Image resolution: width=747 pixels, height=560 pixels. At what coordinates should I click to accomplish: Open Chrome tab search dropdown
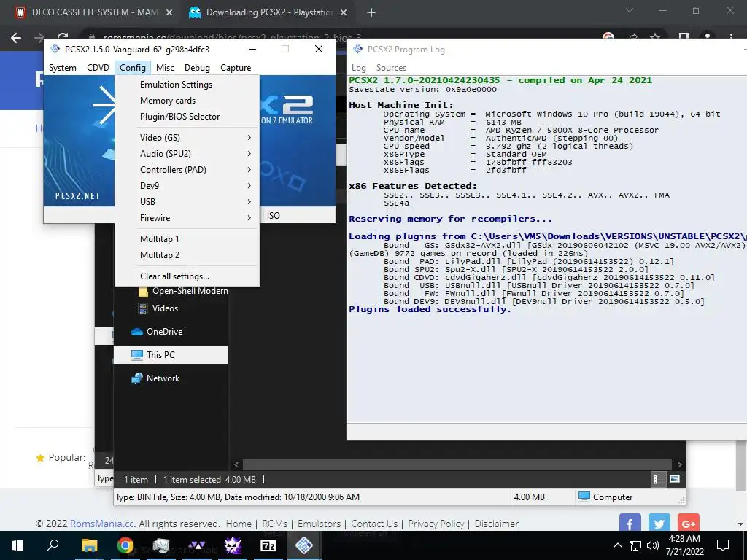(x=630, y=10)
